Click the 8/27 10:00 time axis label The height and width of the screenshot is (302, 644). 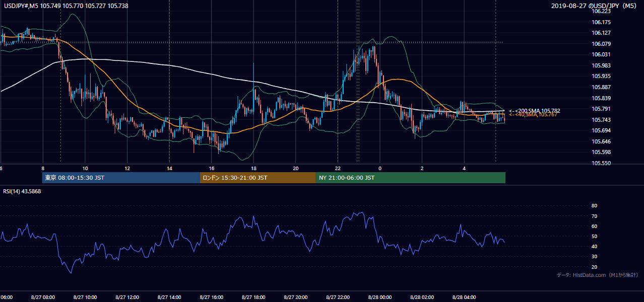[x=85, y=297]
